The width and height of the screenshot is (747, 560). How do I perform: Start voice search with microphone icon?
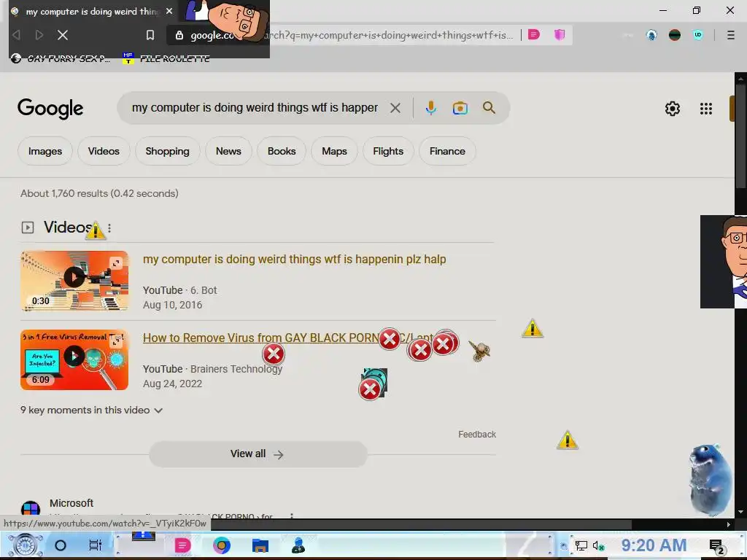point(430,108)
